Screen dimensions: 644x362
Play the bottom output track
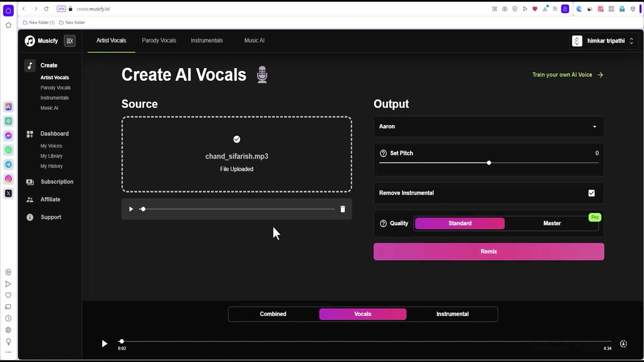coord(104,344)
